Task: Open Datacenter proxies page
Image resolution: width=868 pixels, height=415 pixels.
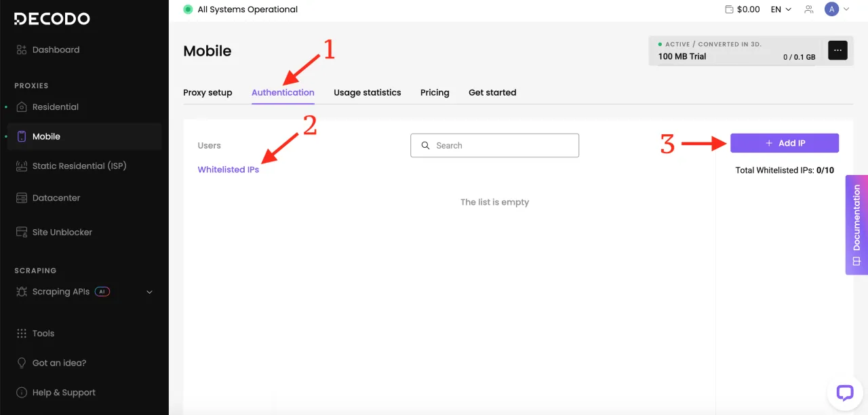Action: coord(56,198)
